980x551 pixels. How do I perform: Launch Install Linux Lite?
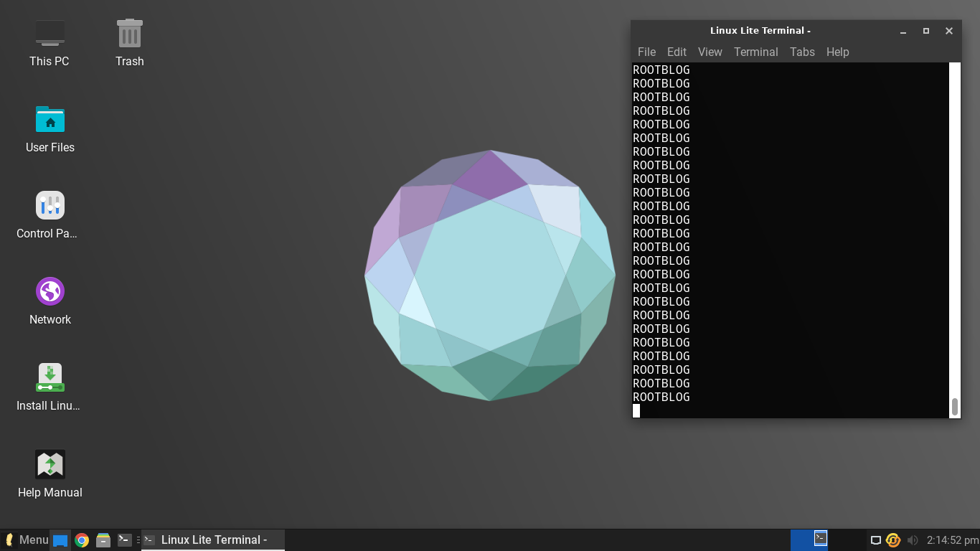point(50,377)
